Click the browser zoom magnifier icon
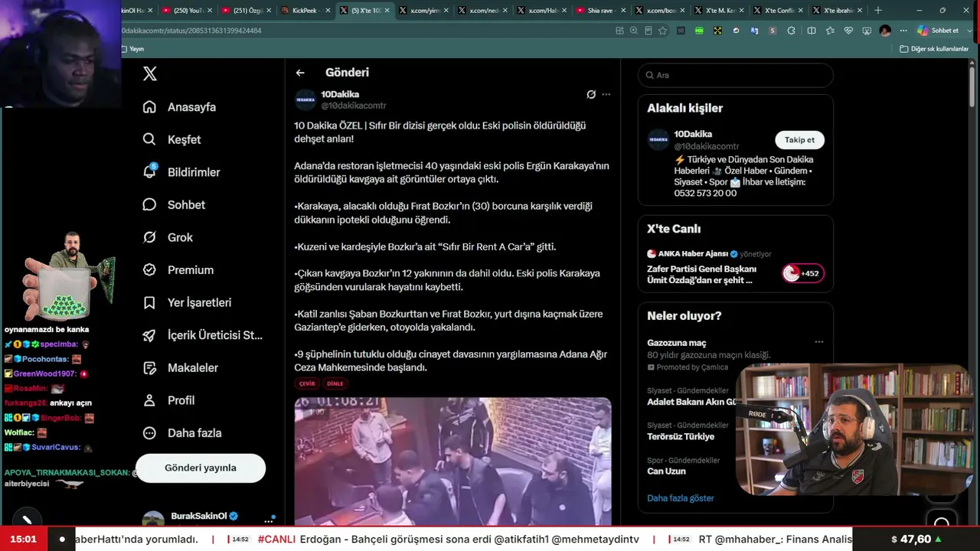 634,31
